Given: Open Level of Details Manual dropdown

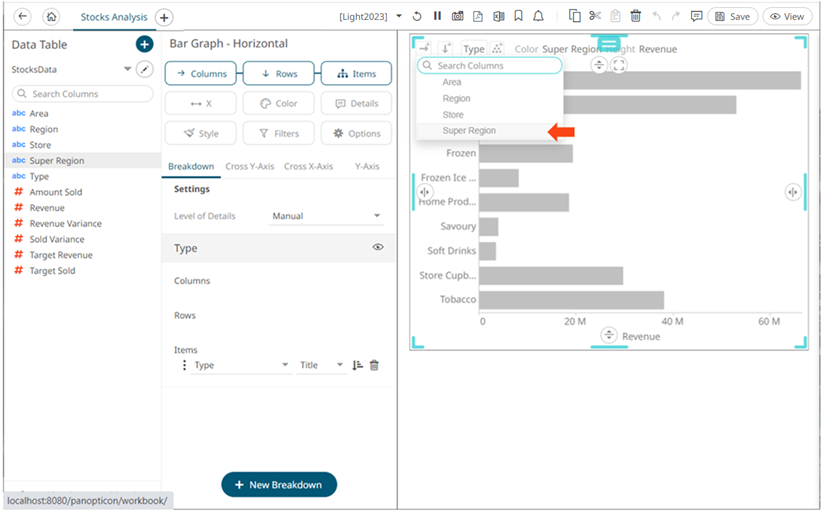Looking at the screenshot, I should 327,216.
